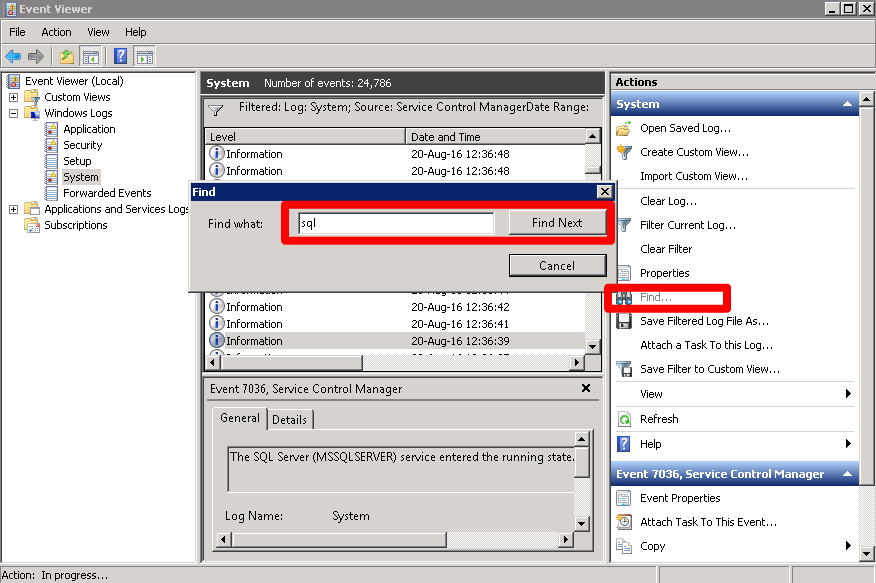This screenshot has height=583, width=876.
Task: Click the Find Next button
Action: (x=559, y=223)
